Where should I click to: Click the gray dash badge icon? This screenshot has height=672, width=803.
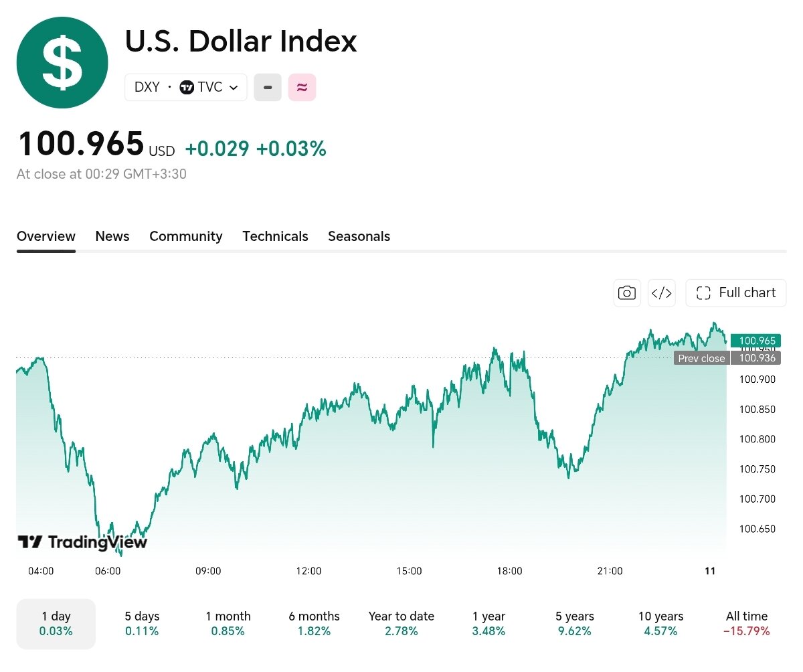[268, 87]
